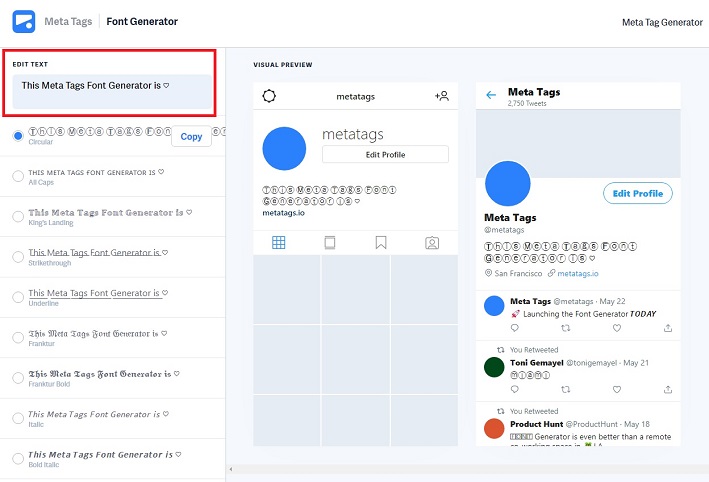Click the Twitter blue profile avatar

pos(507,184)
